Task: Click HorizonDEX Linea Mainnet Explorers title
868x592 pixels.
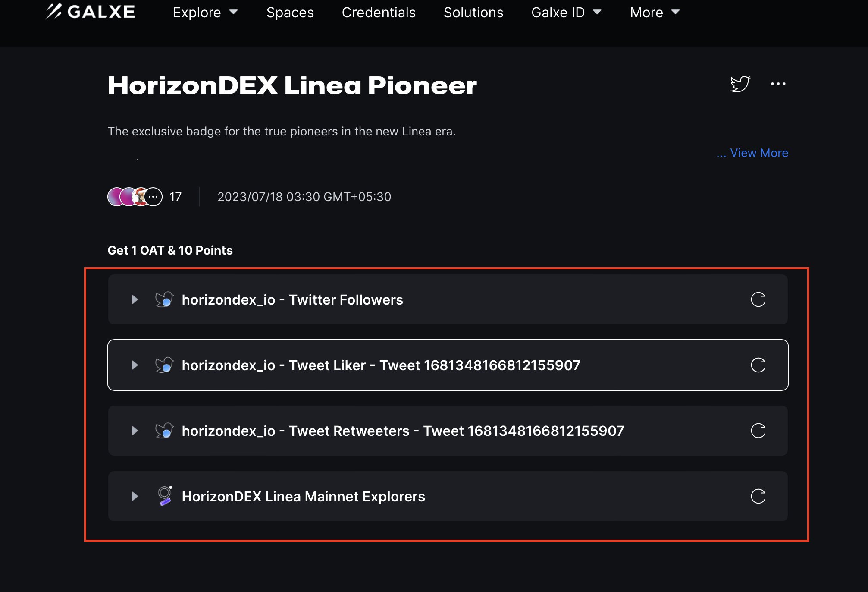Action: click(303, 496)
